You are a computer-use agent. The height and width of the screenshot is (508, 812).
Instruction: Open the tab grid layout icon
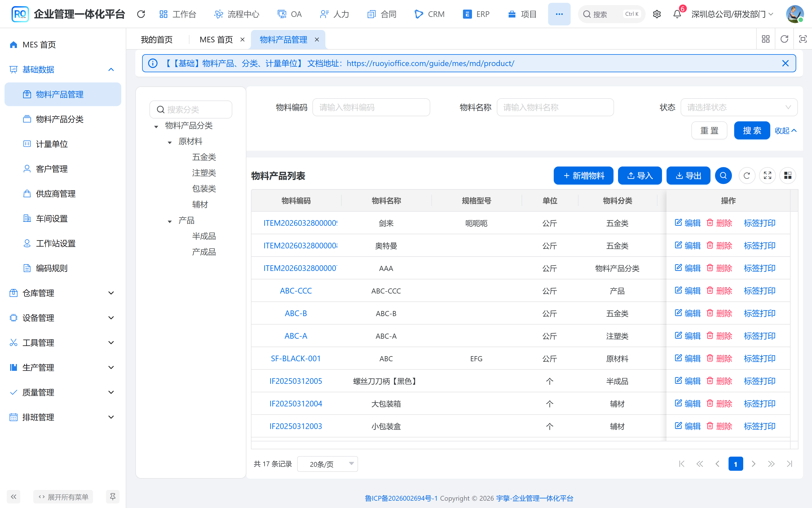(x=766, y=39)
